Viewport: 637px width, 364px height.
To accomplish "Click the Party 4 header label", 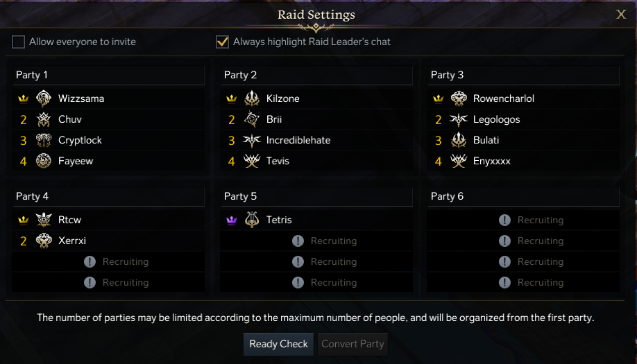I will coord(32,196).
